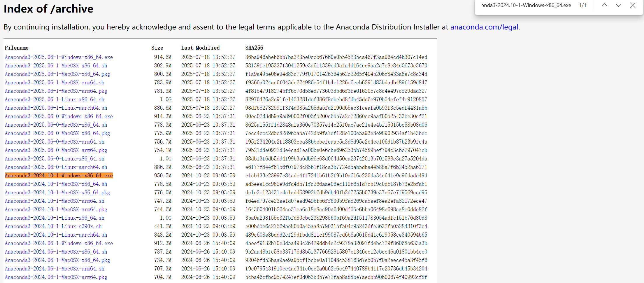Click size value 441.2M
The image size is (644, 283).
point(163,226)
